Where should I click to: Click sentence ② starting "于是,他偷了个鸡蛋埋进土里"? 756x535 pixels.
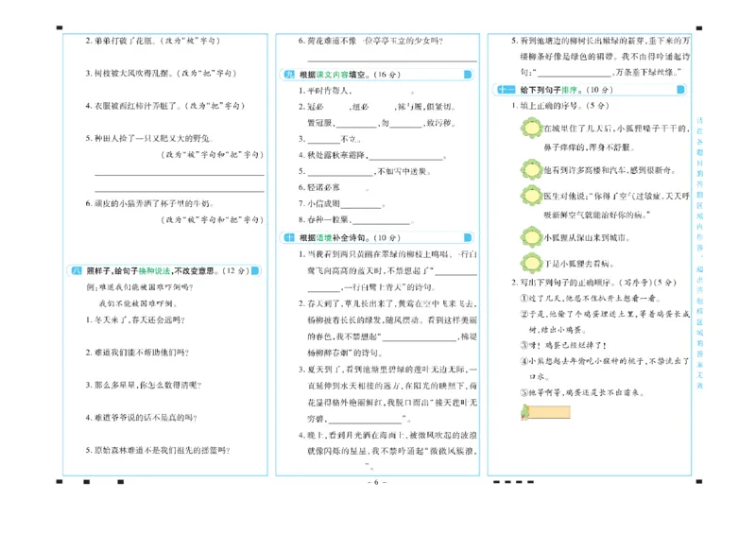(x=605, y=321)
